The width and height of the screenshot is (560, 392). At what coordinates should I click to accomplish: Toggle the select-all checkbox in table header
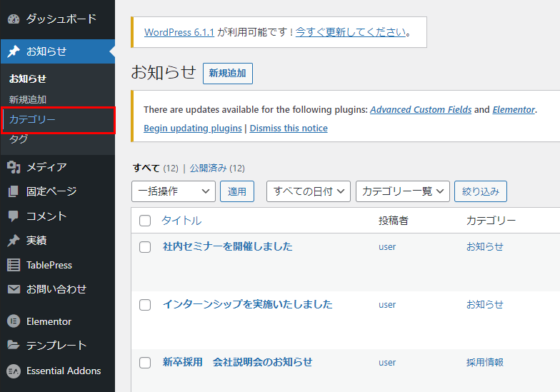click(145, 221)
